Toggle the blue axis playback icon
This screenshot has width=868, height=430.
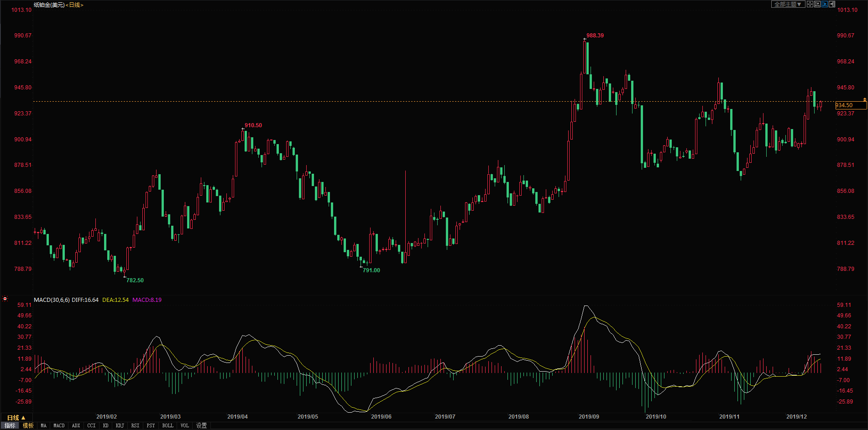825,4
